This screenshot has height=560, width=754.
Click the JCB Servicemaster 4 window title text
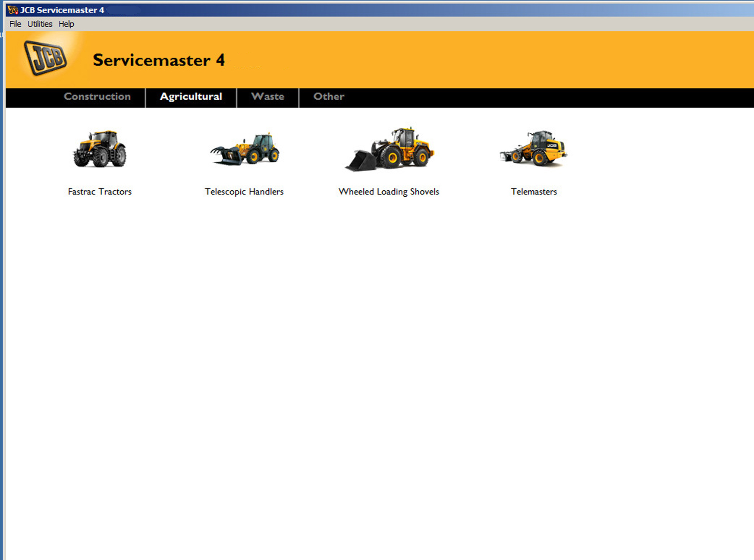pos(62,10)
